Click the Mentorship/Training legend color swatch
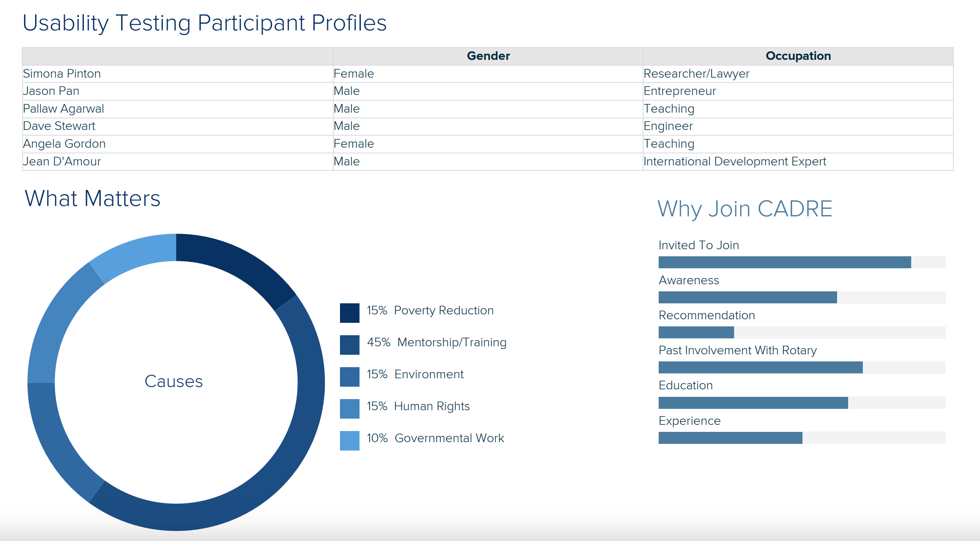The height and width of the screenshot is (541, 980). pos(349,345)
